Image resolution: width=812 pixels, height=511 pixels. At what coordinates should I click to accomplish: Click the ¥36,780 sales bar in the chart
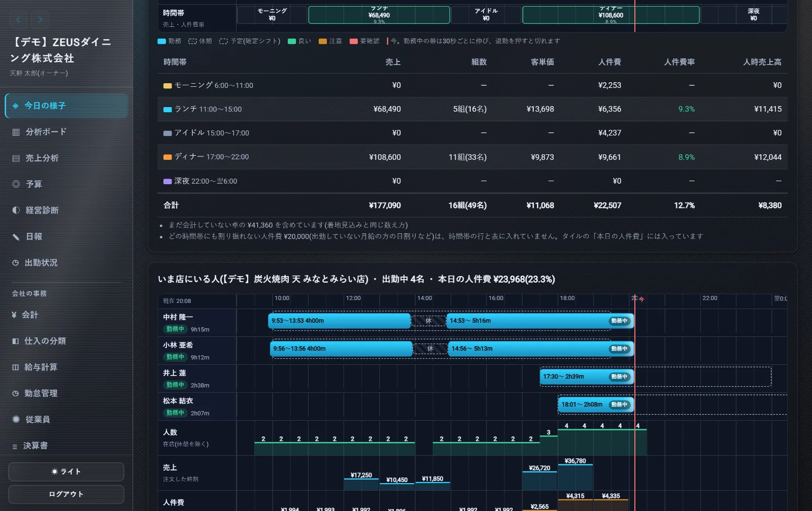pyautogui.click(x=575, y=477)
